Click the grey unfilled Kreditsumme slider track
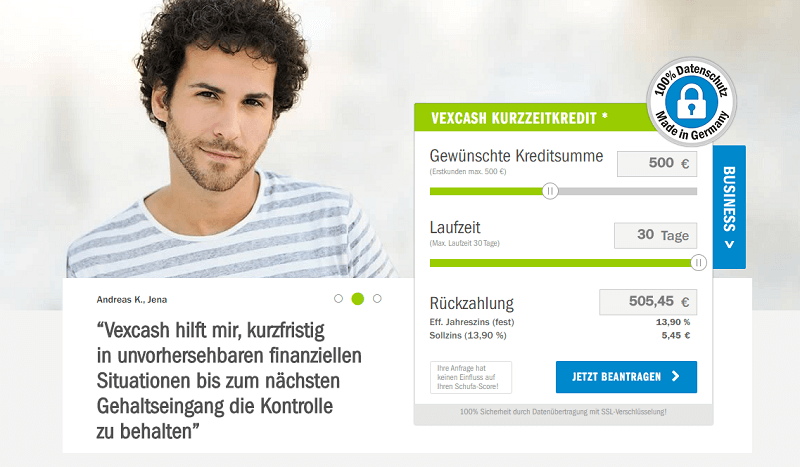This screenshot has height=467, width=800. coord(628,191)
